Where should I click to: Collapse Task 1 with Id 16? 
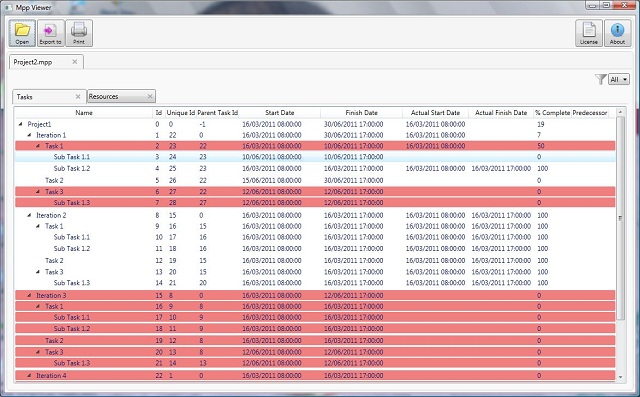pyautogui.click(x=38, y=306)
